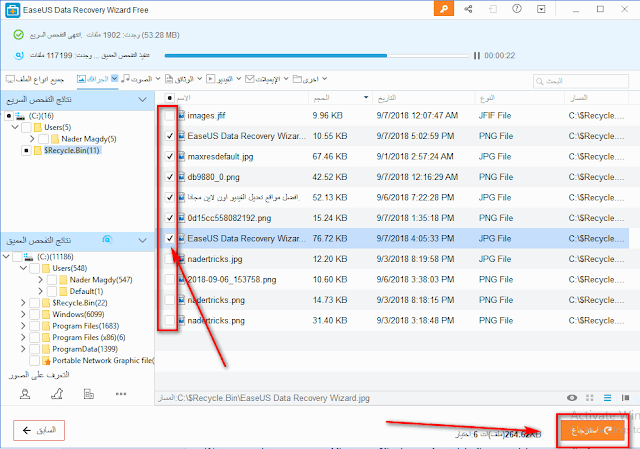The image size is (640, 449).
Task: Expand Windows(6099) tree folder
Action: (23, 314)
